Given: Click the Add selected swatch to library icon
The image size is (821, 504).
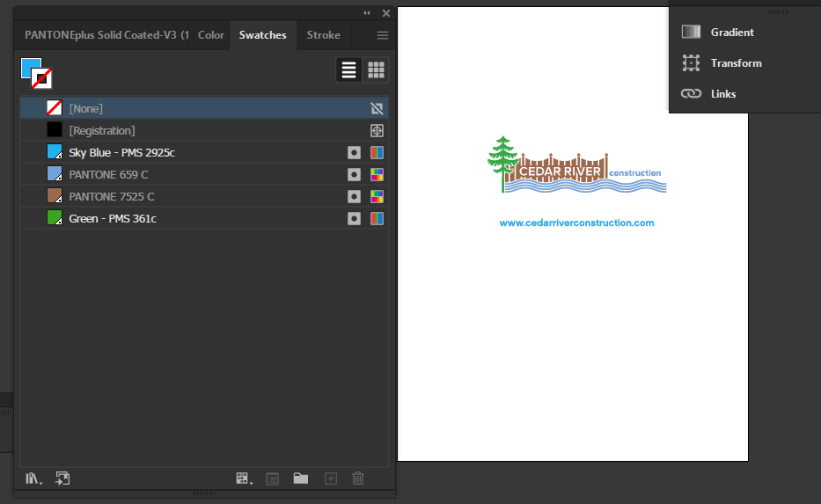Looking at the screenshot, I should (x=62, y=478).
